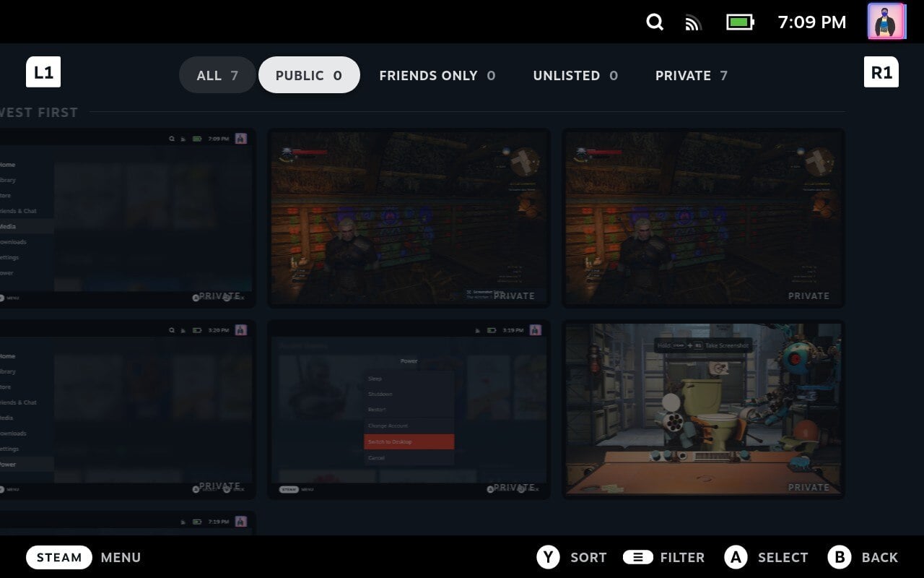
Task: Open the Power menu screenshot thumbnail
Action: click(409, 409)
